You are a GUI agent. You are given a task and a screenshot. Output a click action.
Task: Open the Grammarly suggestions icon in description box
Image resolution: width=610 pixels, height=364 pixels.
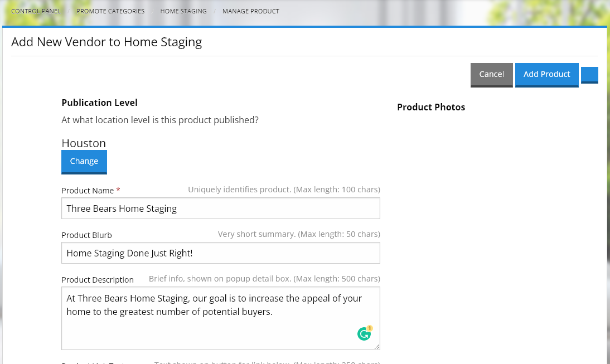(x=364, y=333)
